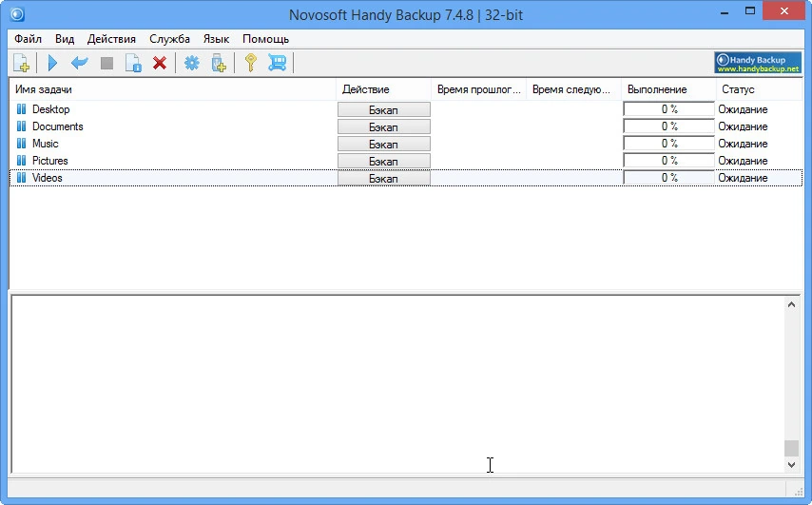This screenshot has width=812, height=505.
Task: Click the 0 % progress bar for Music
Action: click(x=669, y=144)
